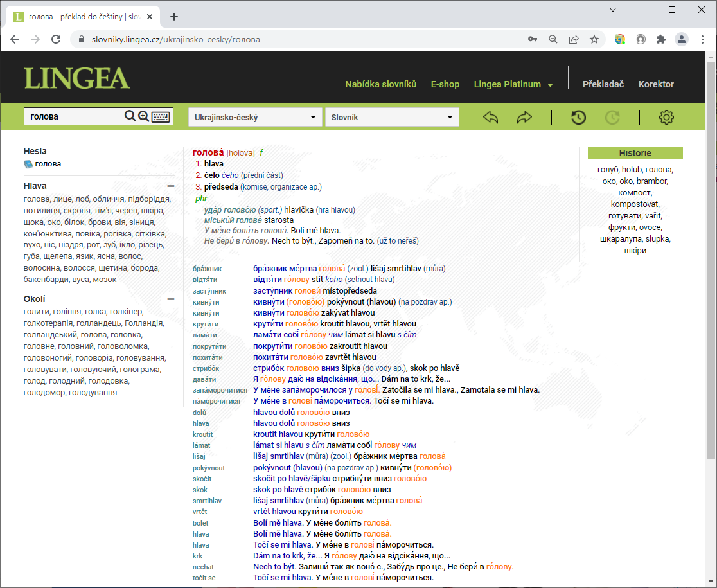
Task: Open the virtual keyboard icon
Action: [161, 116]
